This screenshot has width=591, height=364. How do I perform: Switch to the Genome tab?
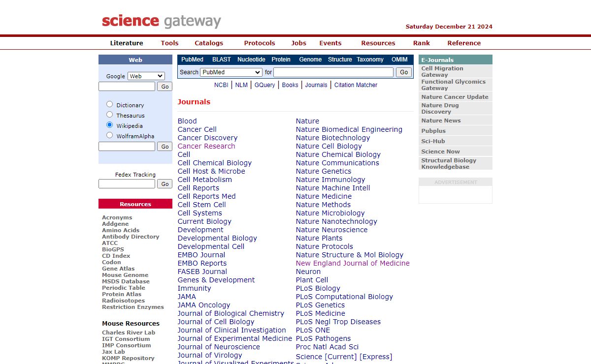(310, 59)
